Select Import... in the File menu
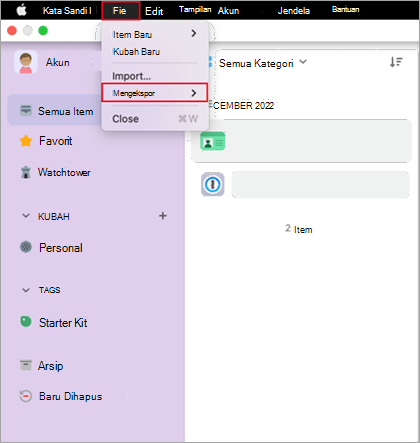This screenshot has width=420, height=443. pyautogui.click(x=131, y=76)
